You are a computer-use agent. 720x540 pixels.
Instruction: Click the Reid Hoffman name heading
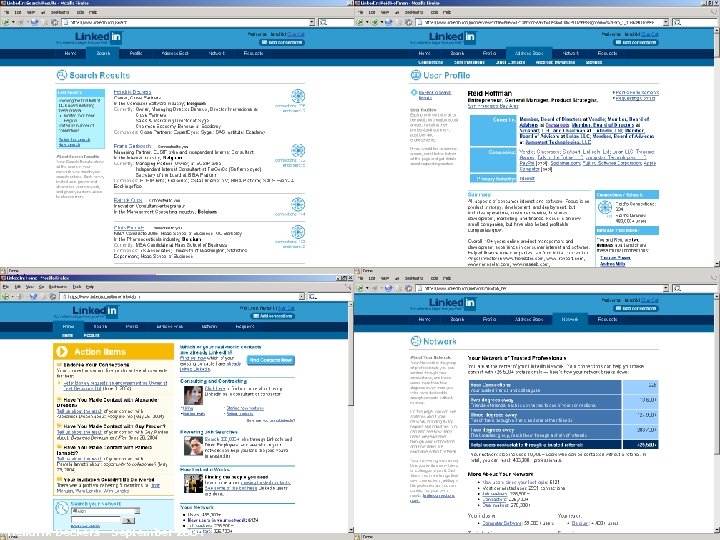(489, 93)
